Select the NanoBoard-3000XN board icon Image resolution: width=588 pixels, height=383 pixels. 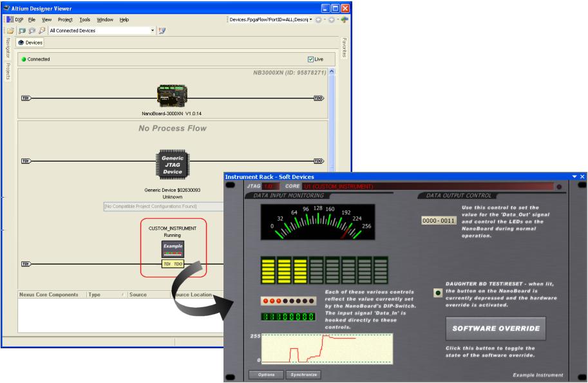(x=172, y=96)
